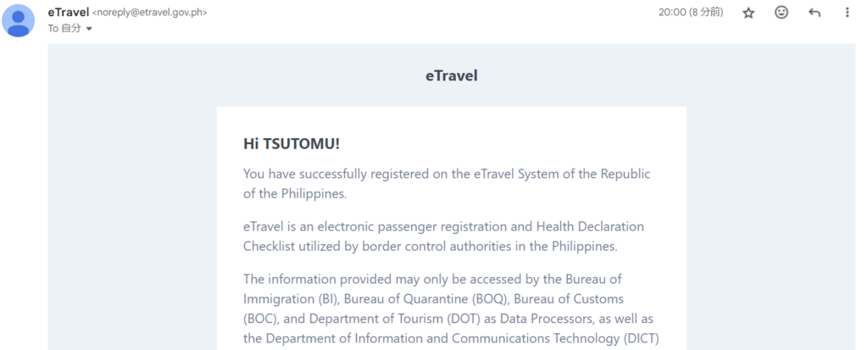The image size is (868, 350).
Task: Click the bold sender name eTravel
Action: [69, 12]
